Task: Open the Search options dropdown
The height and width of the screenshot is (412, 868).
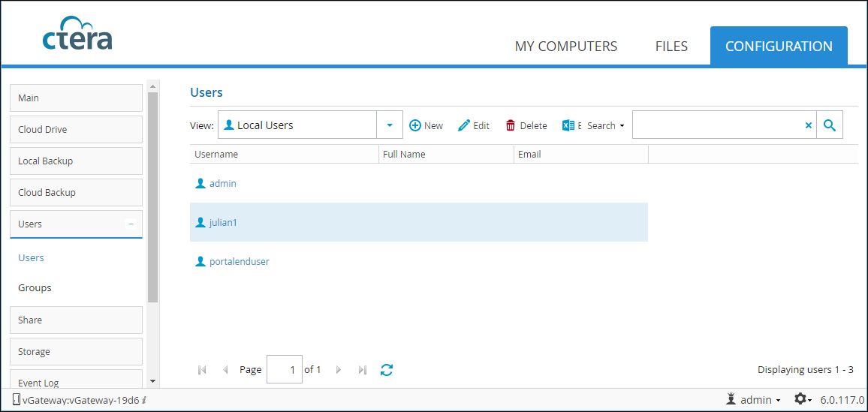Action: point(606,125)
